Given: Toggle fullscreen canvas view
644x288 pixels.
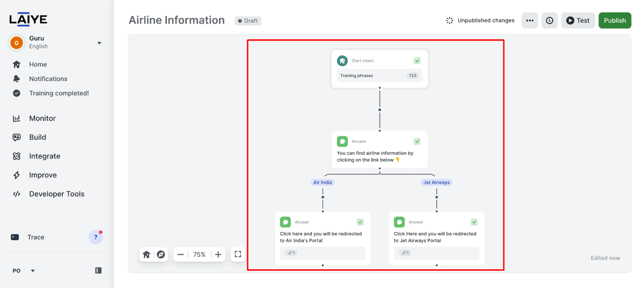Looking at the screenshot, I should coord(238,254).
